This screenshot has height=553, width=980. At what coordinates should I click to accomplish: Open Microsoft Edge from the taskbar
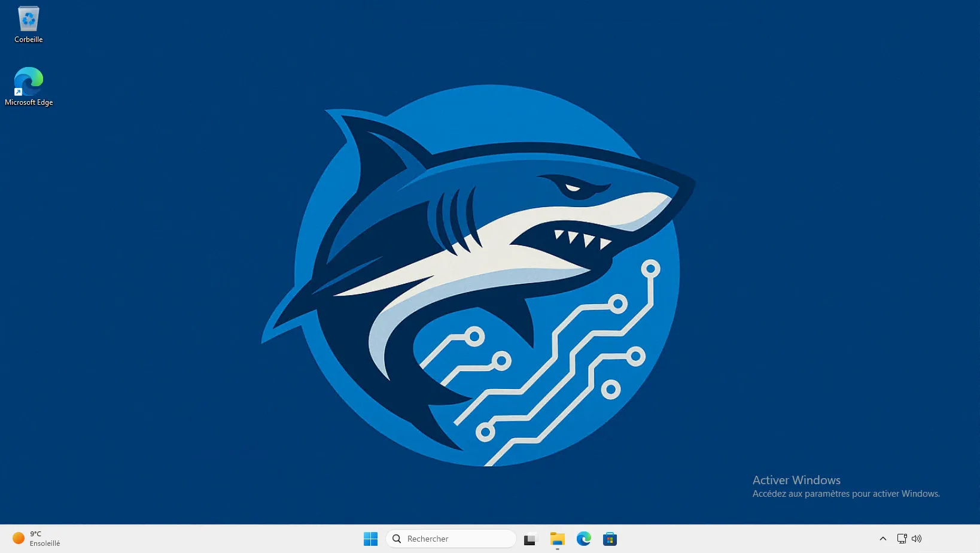[x=584, y=539]
